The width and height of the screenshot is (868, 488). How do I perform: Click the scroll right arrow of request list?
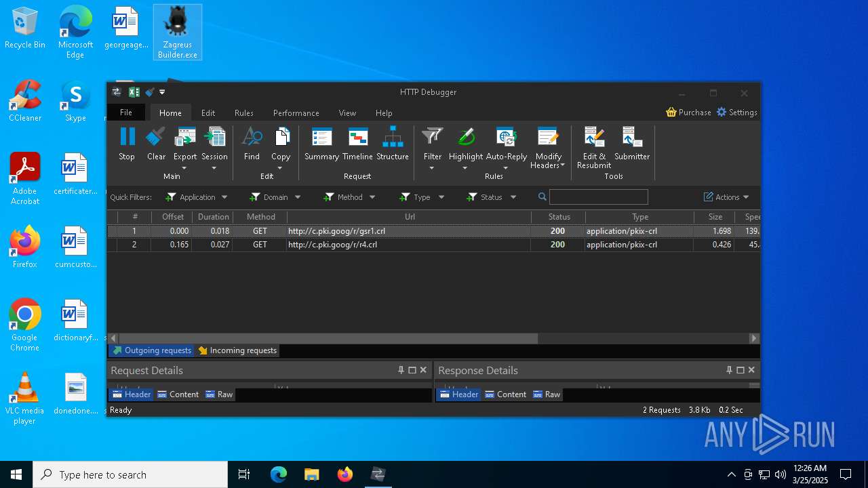pyautogui.click(x=753, y=338)
